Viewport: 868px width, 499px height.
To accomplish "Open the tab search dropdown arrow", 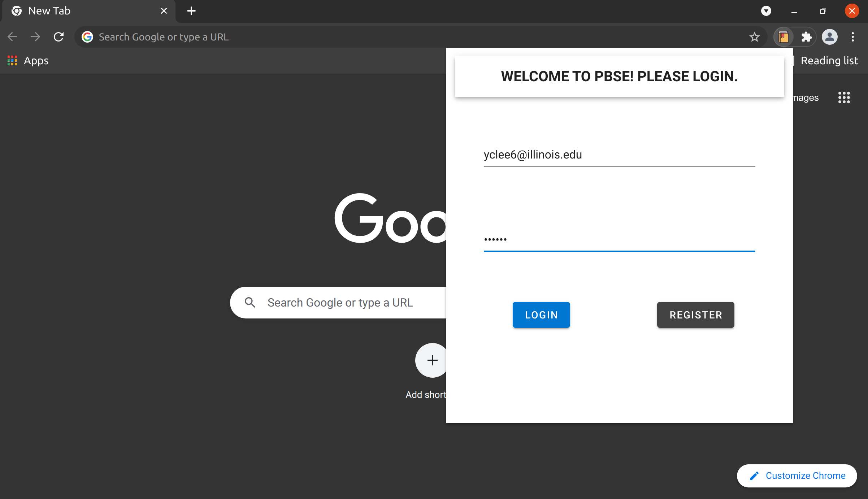I will 766,11.
